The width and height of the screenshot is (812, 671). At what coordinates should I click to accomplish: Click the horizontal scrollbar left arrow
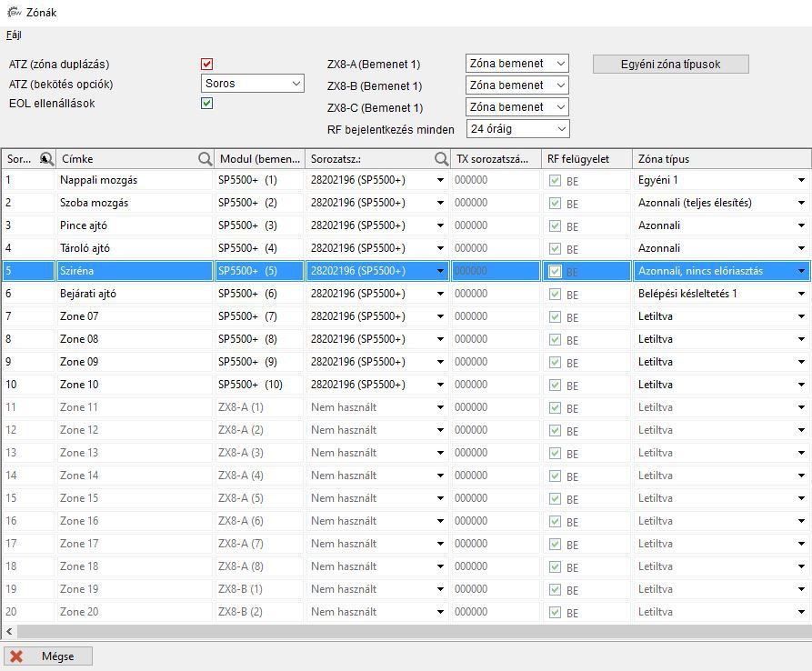pos(9,631)
